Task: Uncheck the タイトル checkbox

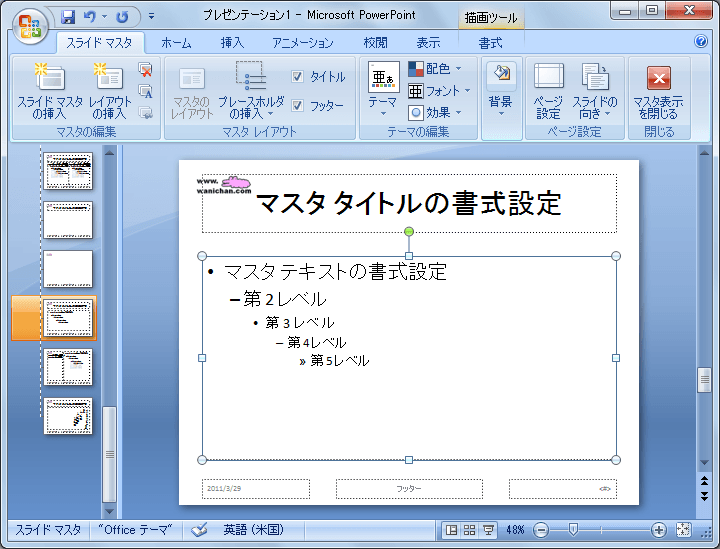Action: (298, 77)
